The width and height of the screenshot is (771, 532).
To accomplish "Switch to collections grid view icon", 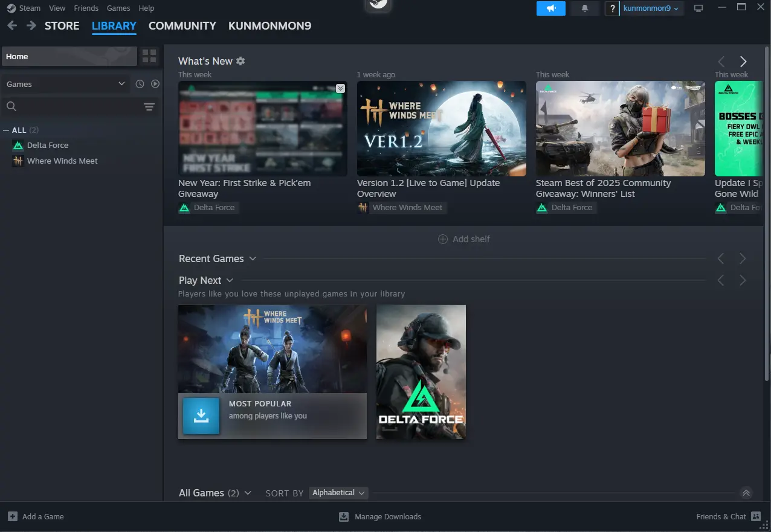I will coord(149,56).
